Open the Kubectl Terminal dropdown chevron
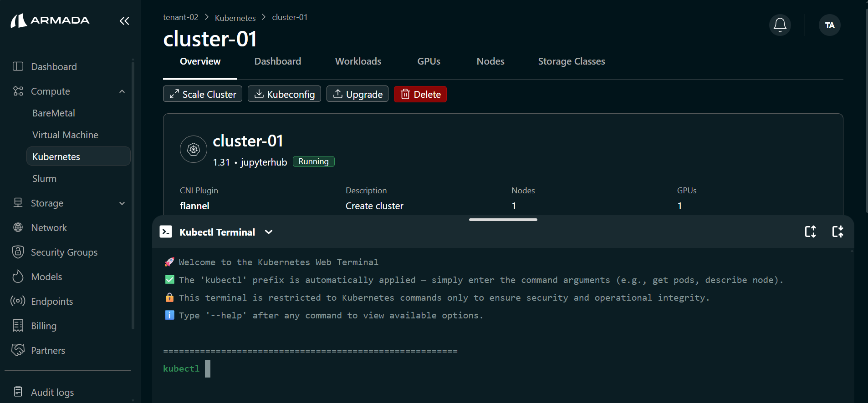The width and height of the screenshot is (868, 403). (269, 232)
